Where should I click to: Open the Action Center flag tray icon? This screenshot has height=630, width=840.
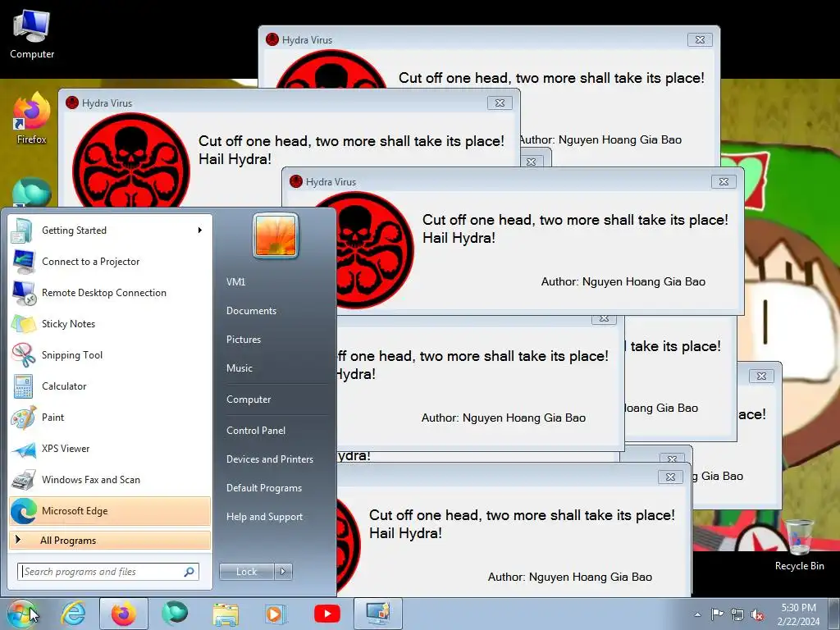717,614
